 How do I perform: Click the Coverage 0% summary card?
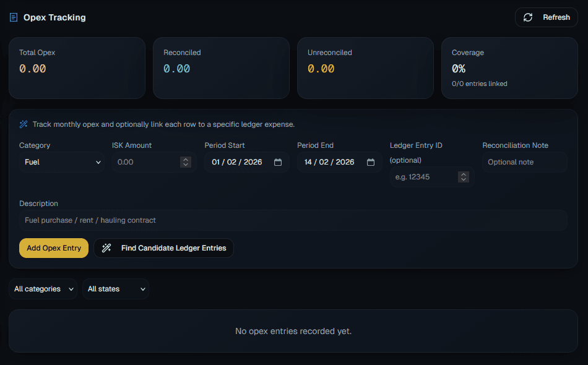pos(509,68)
